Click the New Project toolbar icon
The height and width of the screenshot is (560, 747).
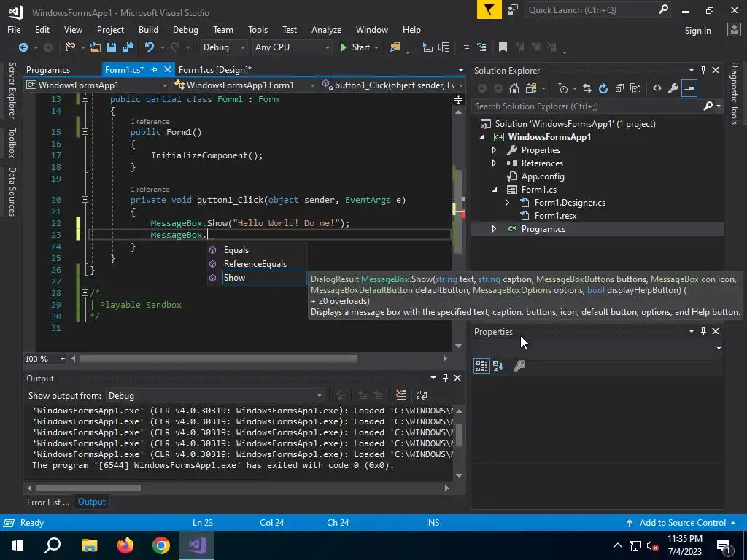pyautogui.click(x=71, y=47)
